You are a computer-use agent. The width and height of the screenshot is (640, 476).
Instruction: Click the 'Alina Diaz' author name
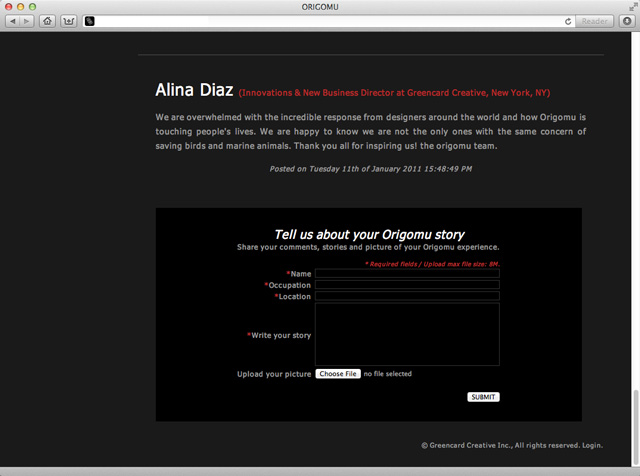coord(194,90)
